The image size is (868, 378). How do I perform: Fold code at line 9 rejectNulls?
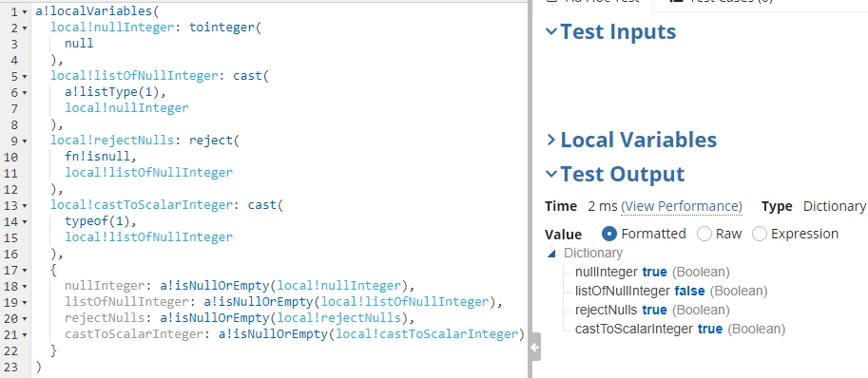click(x=25, y=141)
